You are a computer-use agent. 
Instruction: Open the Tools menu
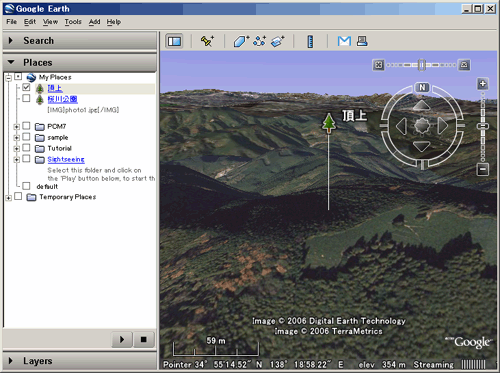[x=73, y=22]
